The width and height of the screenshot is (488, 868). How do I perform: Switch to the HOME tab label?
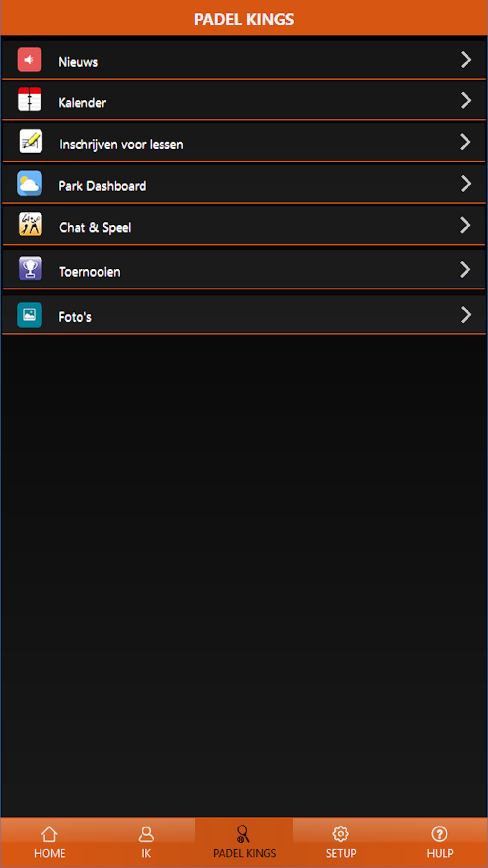[49, 853]
